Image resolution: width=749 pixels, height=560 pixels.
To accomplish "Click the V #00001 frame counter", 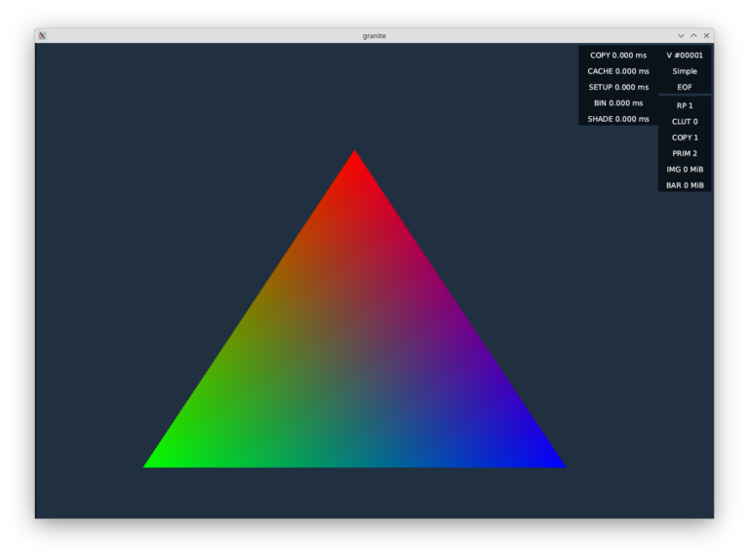I will tap(685, 56).
